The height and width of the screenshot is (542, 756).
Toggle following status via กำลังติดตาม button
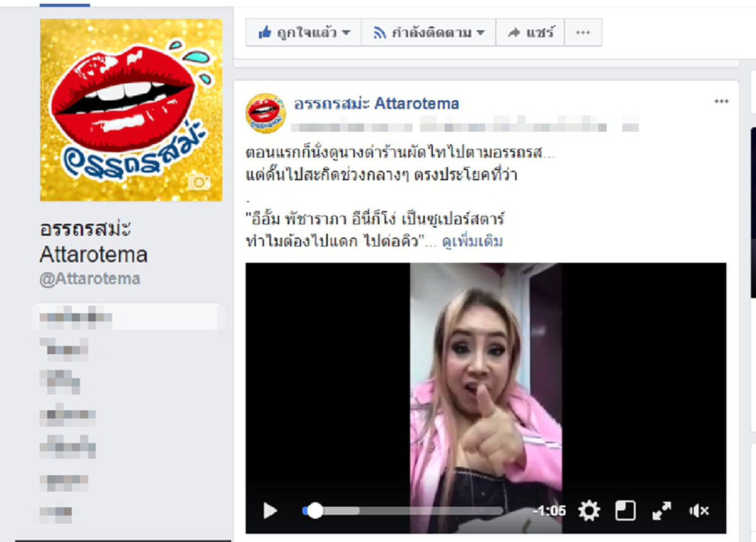[427, 32]
